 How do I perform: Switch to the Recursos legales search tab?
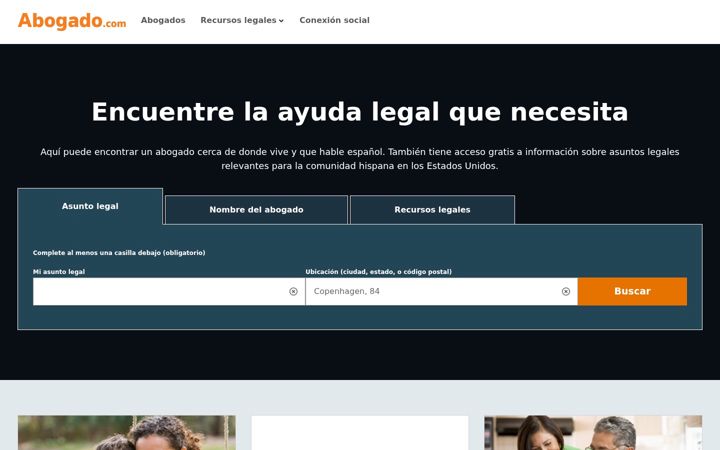(432, 210)
